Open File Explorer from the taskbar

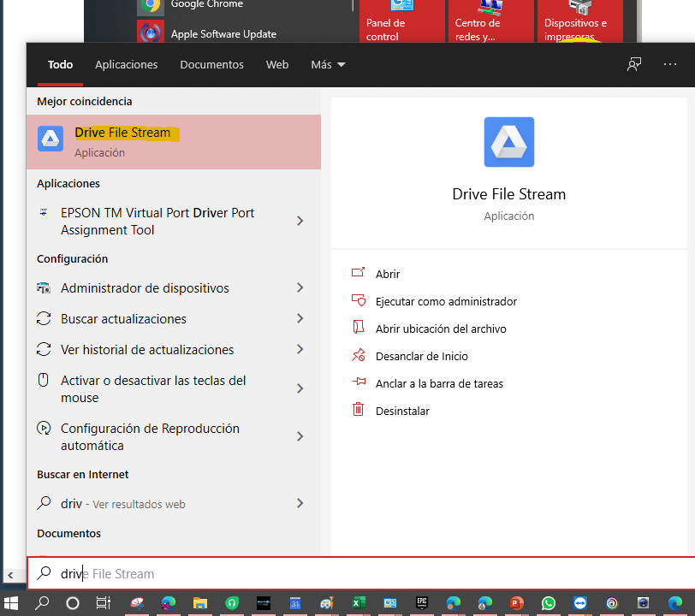(x=200, y=603)
